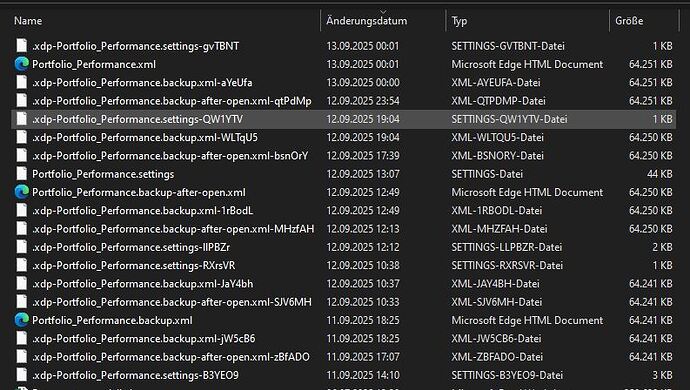Sort by the Größe column header
The width and height of the screenshot is (690, 390).
tap(629, 21)
